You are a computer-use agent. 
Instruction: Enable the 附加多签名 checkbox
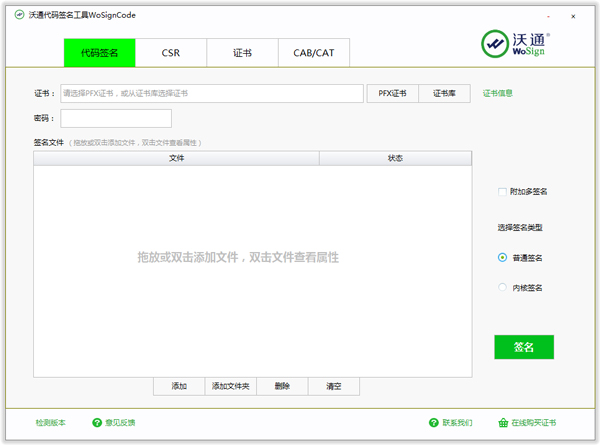point(502,191)
